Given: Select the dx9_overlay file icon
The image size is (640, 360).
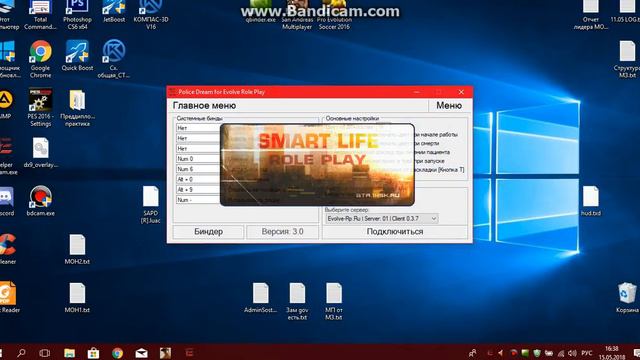Looking at the screenshot, I should [40, 153].
